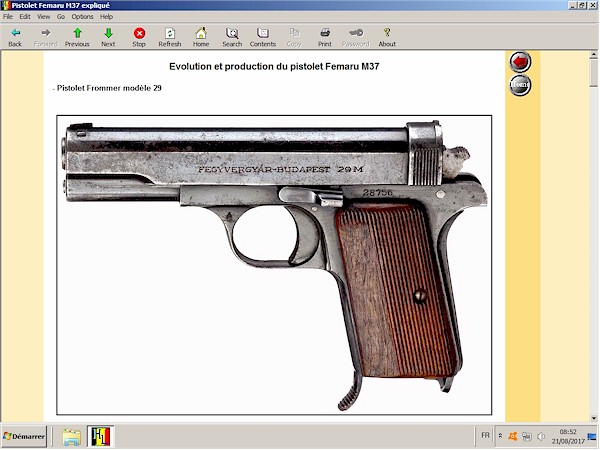Screen dimensions: 600x450
Task: Click the heading Evolution et production du pistolet
Action: point(274,67)
